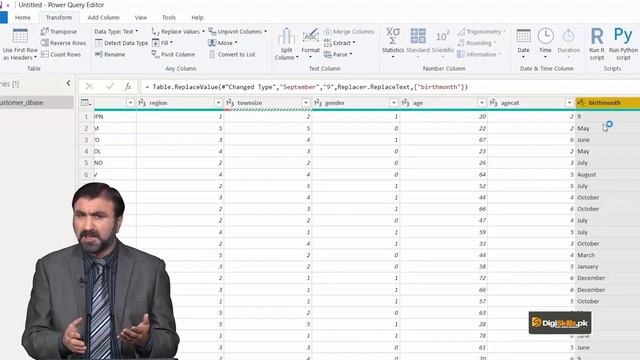This screenshot has width=640, height=360.
Task: Select the customer_dbase query
Action: (36, 102)
